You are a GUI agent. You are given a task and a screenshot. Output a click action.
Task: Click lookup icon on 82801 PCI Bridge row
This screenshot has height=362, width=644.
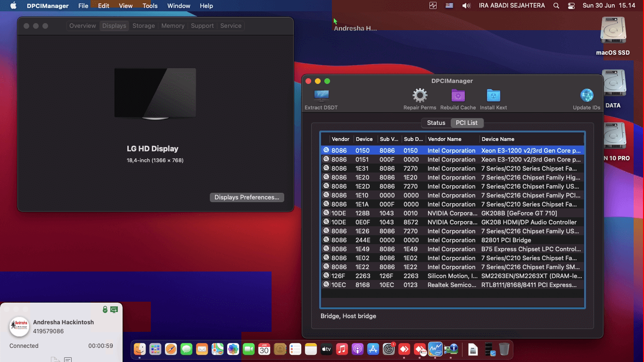326,240
